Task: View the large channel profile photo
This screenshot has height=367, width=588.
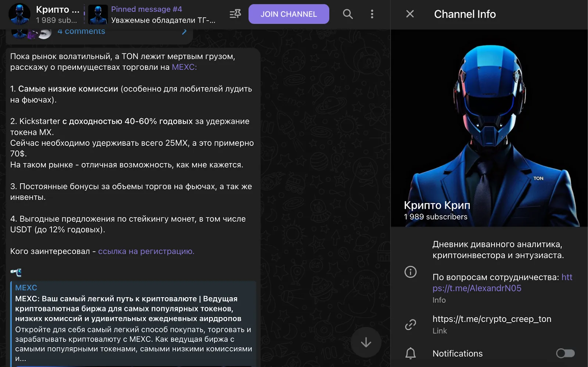Action: point(489,128)
